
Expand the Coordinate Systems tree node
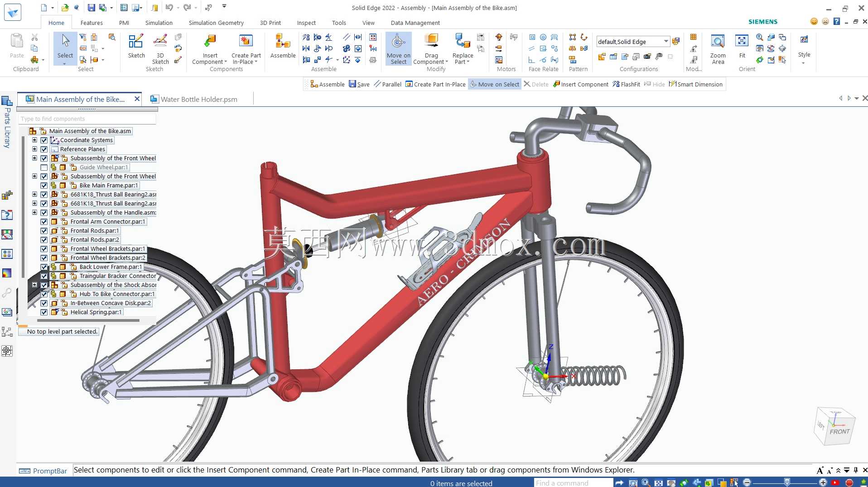click(34, 140)
